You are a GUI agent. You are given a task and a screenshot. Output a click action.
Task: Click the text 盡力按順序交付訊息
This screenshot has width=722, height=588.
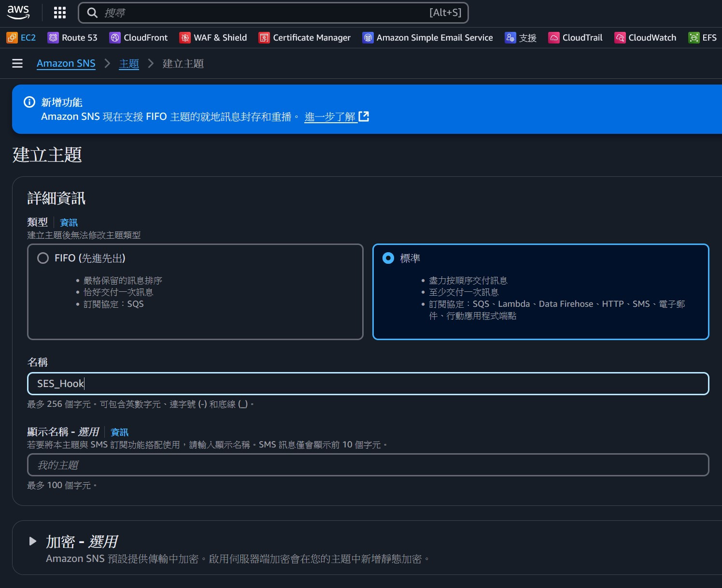tap(468, 281)
